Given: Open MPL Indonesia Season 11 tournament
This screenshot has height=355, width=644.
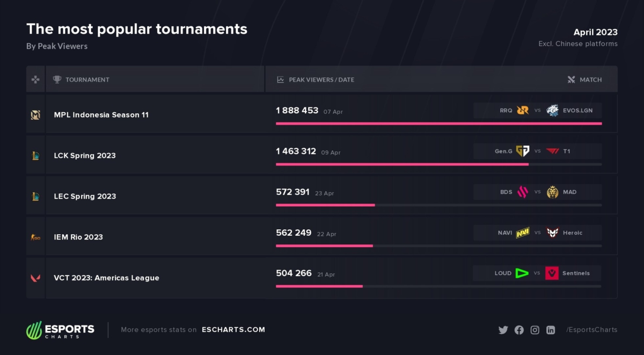Looking at the screenshot, I should 101,114.
